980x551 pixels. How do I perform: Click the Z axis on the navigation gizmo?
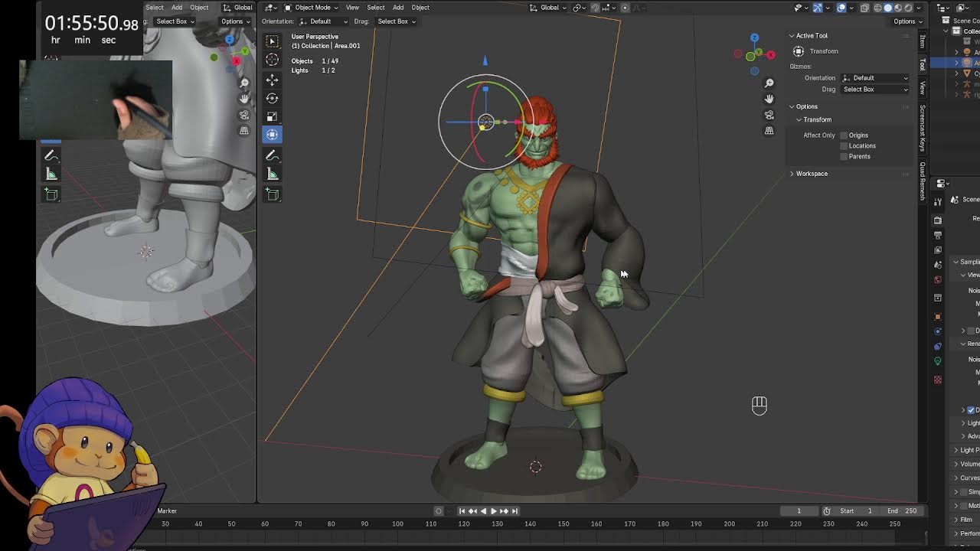[x=754, y=37]
